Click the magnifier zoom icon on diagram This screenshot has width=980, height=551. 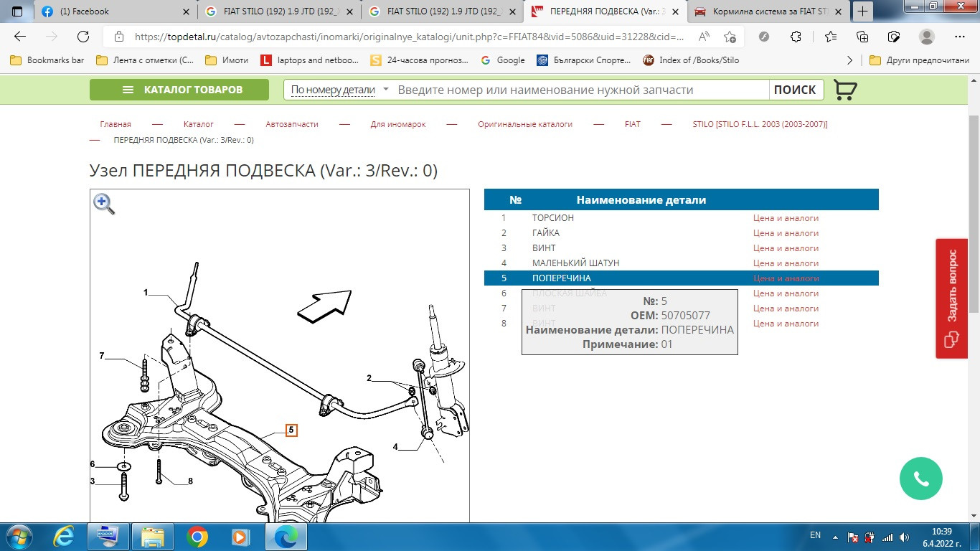104,204
